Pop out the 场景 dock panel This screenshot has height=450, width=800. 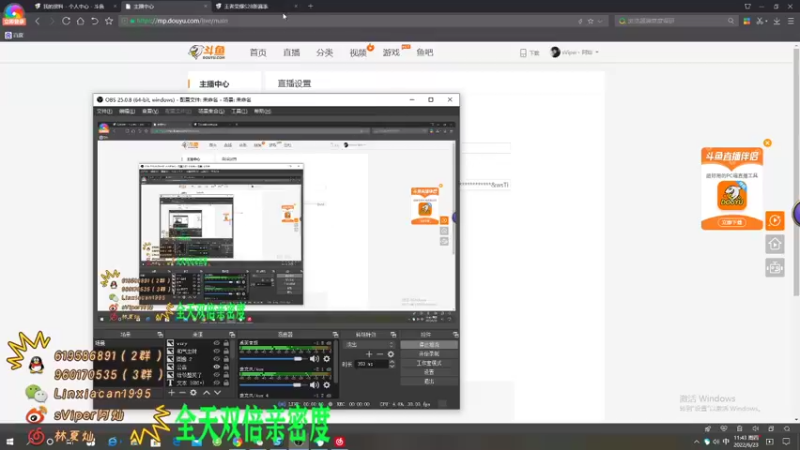(x=160, y=335)
